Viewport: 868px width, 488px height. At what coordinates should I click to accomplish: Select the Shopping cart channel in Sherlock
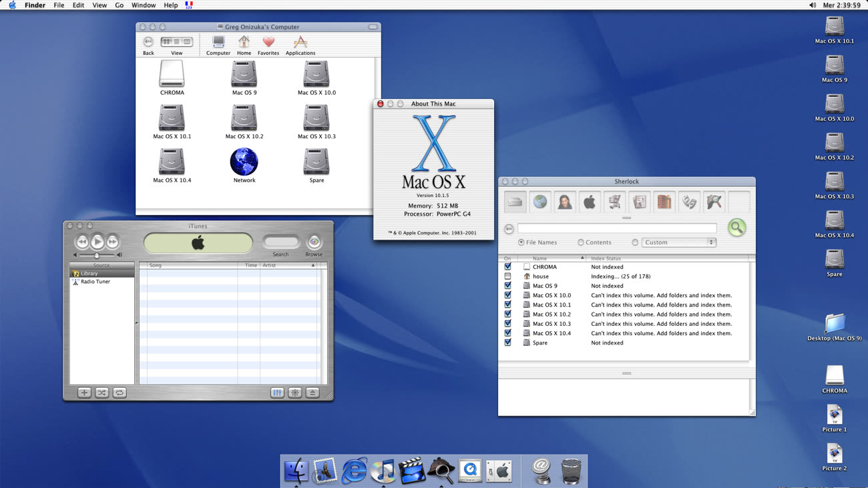[x=614, y=202]
